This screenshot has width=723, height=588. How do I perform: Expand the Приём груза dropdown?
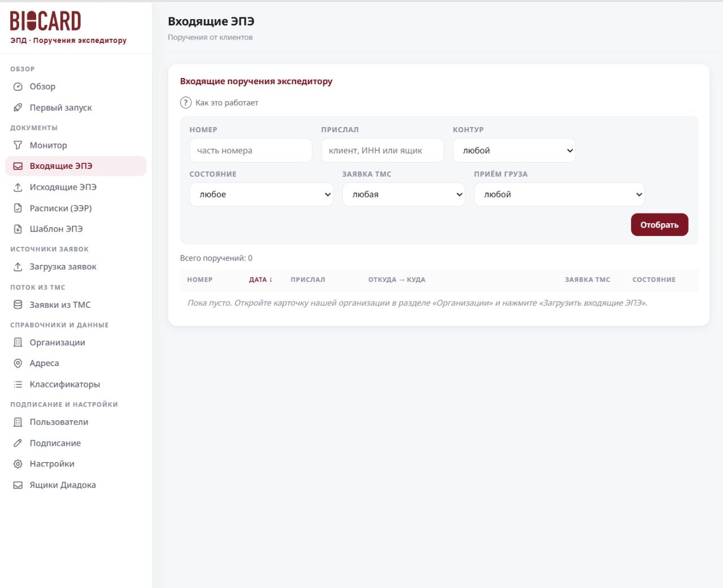[x=559, y=194]
